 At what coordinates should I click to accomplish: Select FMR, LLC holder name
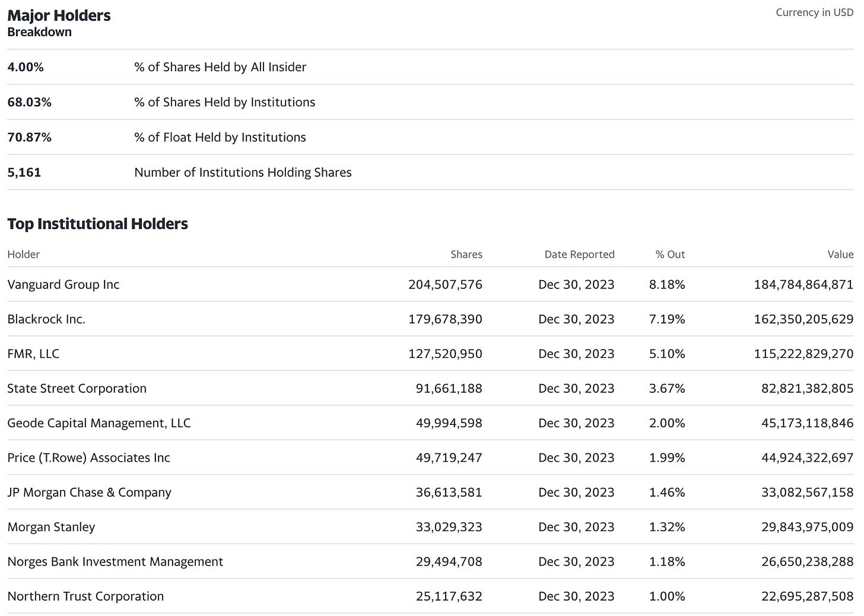pos(33,354)
